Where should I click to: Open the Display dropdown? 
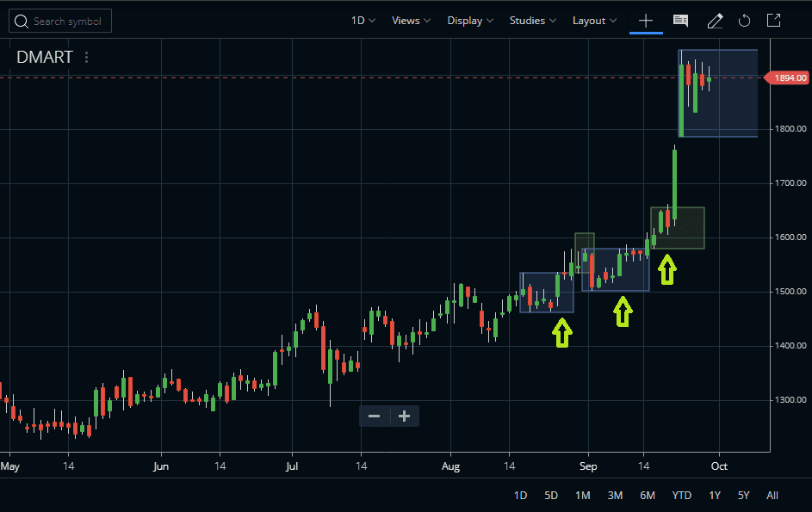coord(469,20)
